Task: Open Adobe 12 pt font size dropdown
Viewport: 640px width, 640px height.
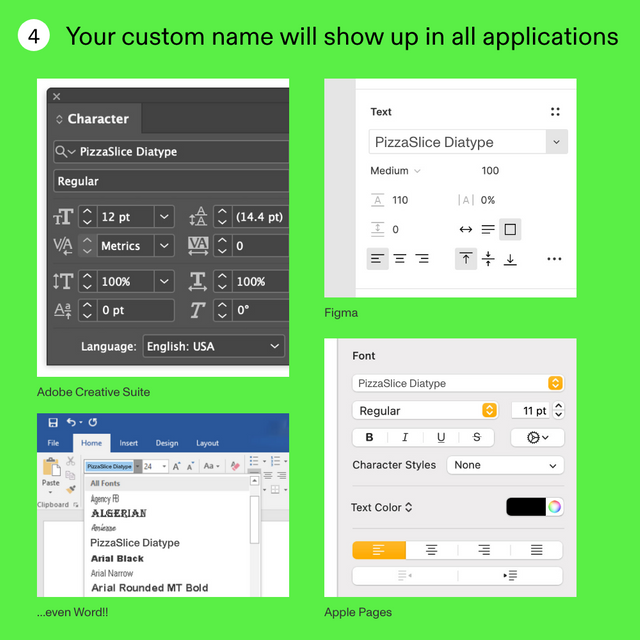Action: click(x=164, y=216)
